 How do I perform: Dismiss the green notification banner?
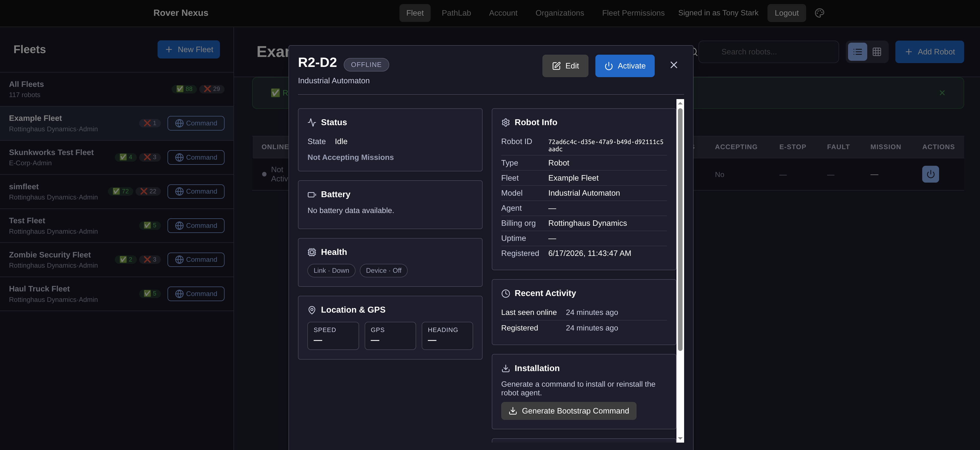tap(942, 93)
